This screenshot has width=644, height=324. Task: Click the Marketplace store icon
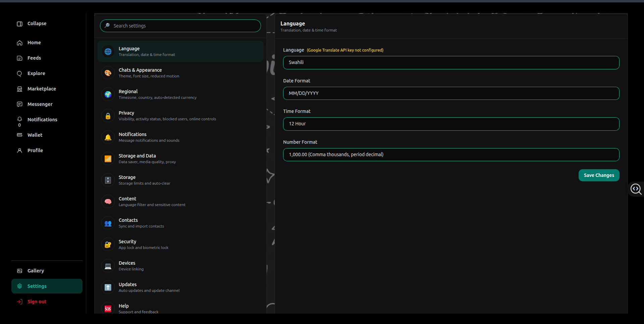pyautogui.click(x=20, y=89)
